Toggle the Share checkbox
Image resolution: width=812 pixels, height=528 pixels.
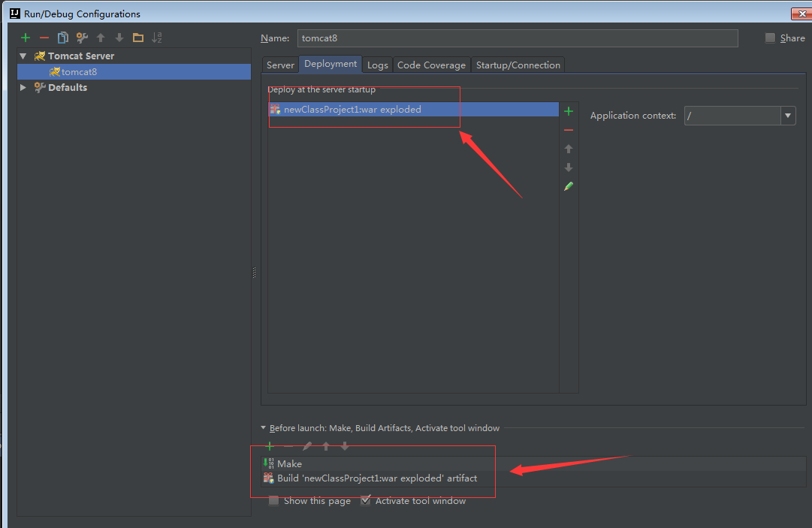[x=770, y=38]
